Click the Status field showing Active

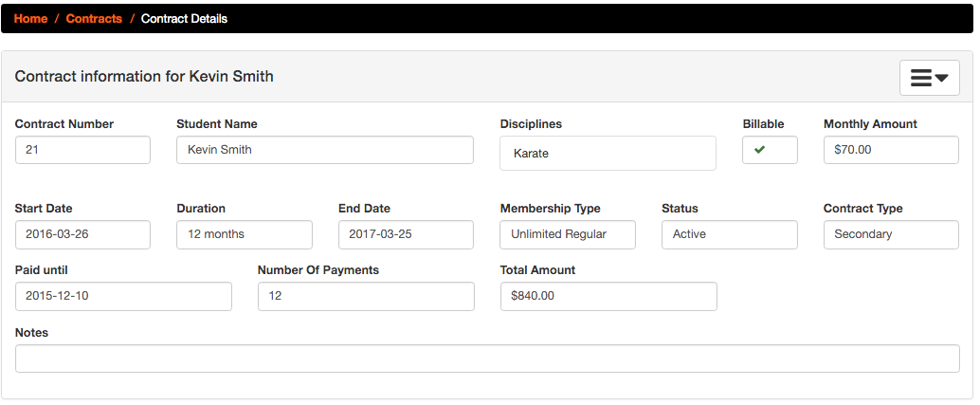[x=730, y=234]
